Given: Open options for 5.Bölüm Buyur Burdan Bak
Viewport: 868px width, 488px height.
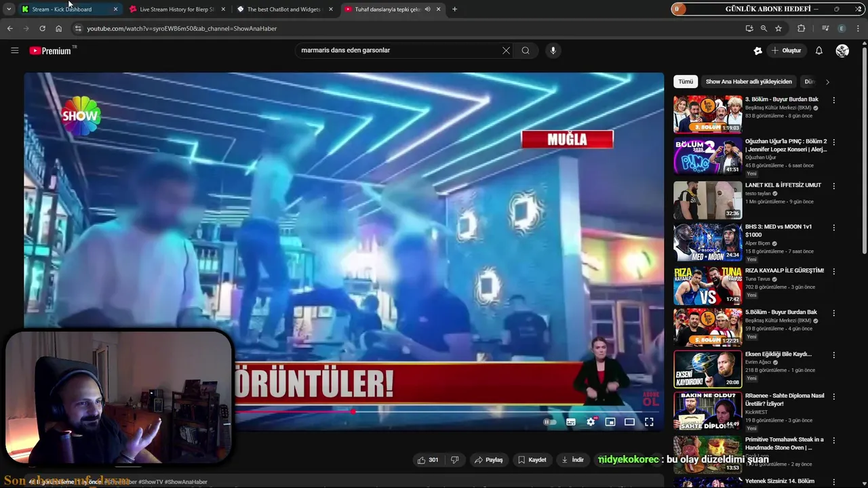Looking at the screenshot, I should (x=834, y=312).
